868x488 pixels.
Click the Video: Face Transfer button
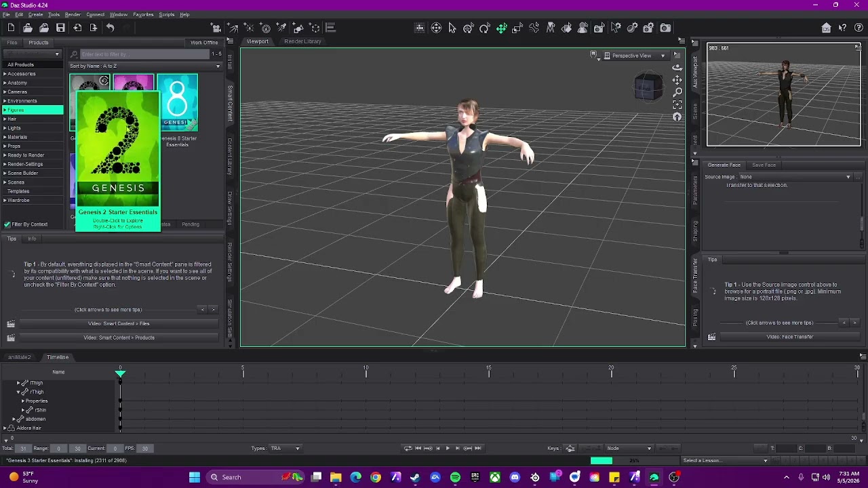789,337
